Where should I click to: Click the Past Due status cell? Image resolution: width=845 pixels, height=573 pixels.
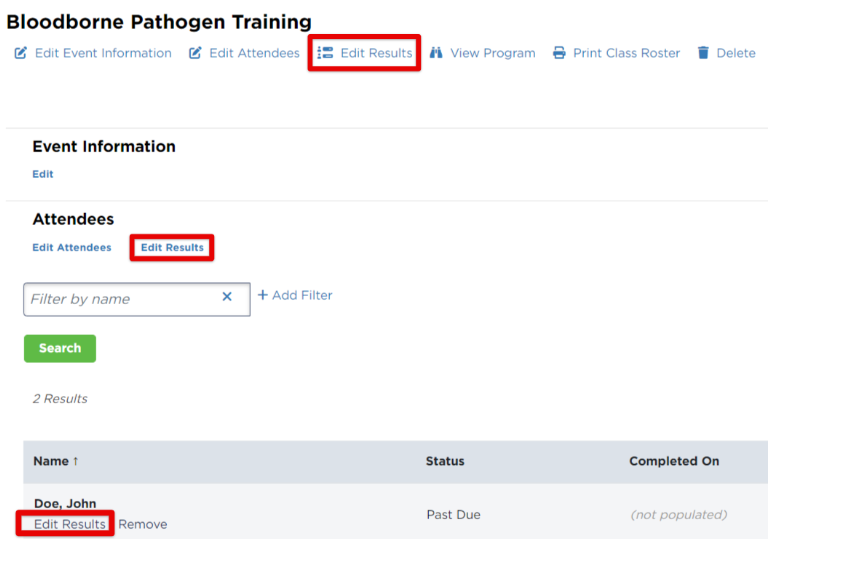[453, 515]
